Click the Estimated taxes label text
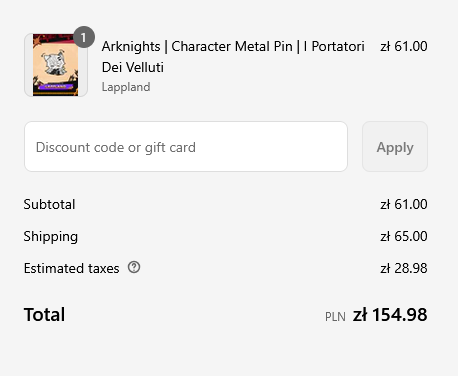458x376 pixels. pos(71,268)
